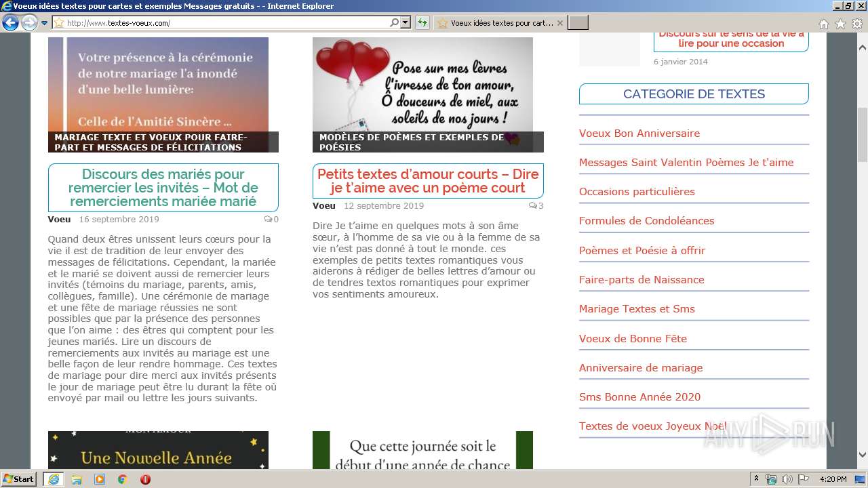Open 'Discours sur le sens de la vie' link
The height and width of the screenshot is (488, 868).
pos(731,38)
